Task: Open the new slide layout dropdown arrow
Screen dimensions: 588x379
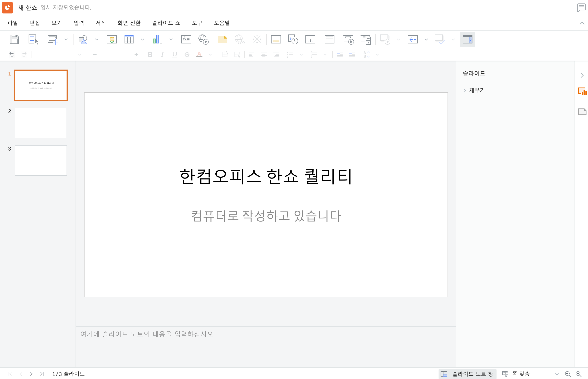Action: (x=66, y=39)
